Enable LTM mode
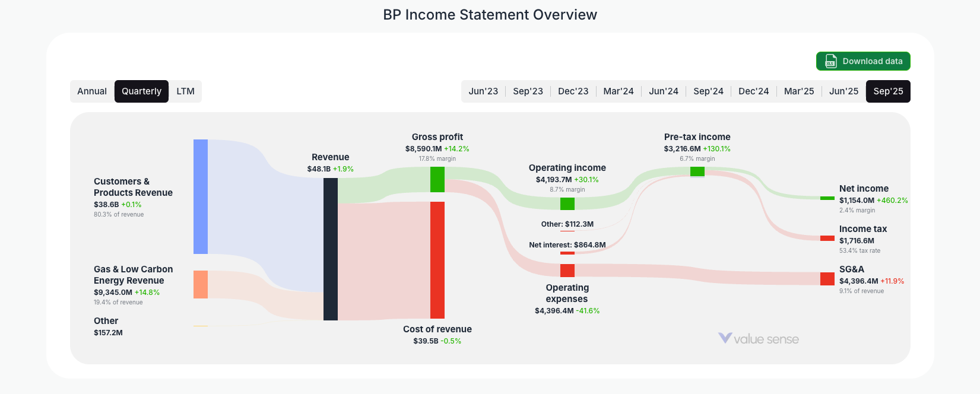Image resolution: width=980 pixels, height=394 pixels. coord(186,91)
